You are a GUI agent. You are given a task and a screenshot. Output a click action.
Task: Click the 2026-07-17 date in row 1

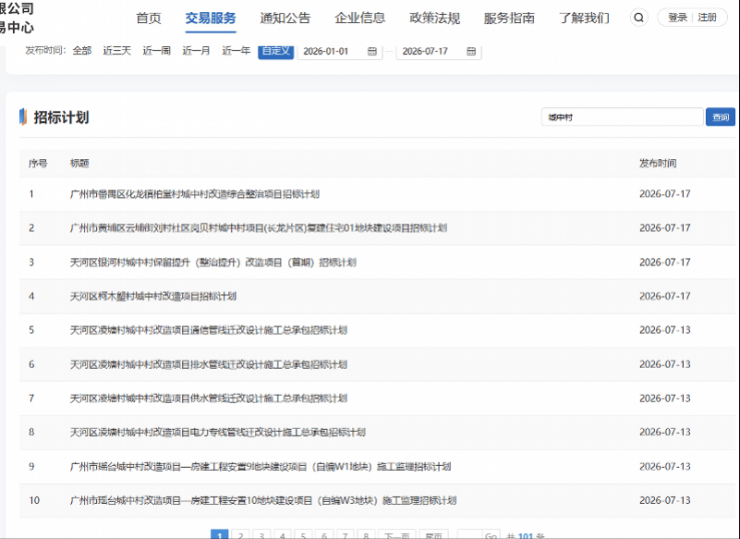(x=664, y=194)
